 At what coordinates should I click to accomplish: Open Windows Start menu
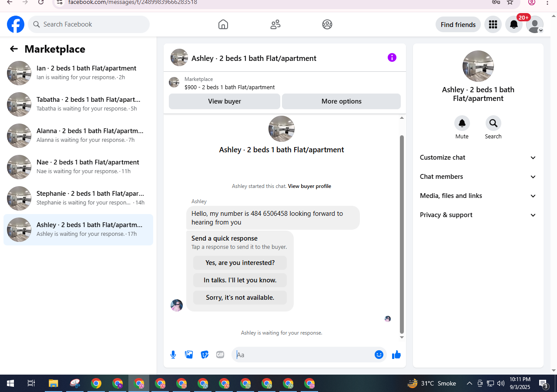tap(10, 383)
